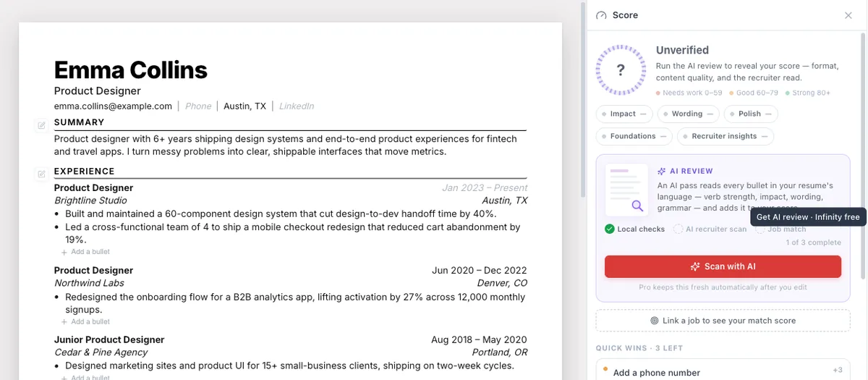Select the Job match option

pyautogui.click(x=781, y=229)
